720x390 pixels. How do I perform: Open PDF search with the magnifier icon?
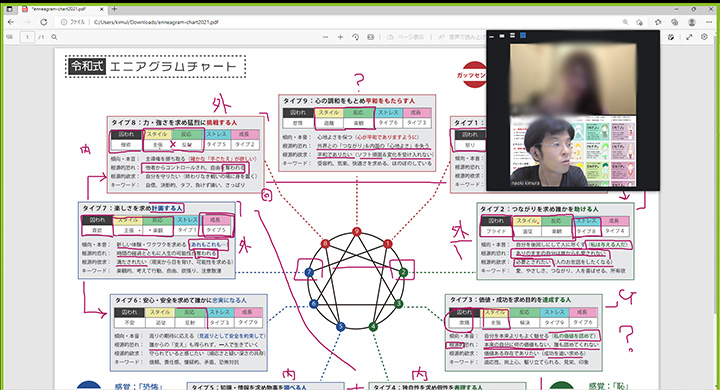(54, 37)
